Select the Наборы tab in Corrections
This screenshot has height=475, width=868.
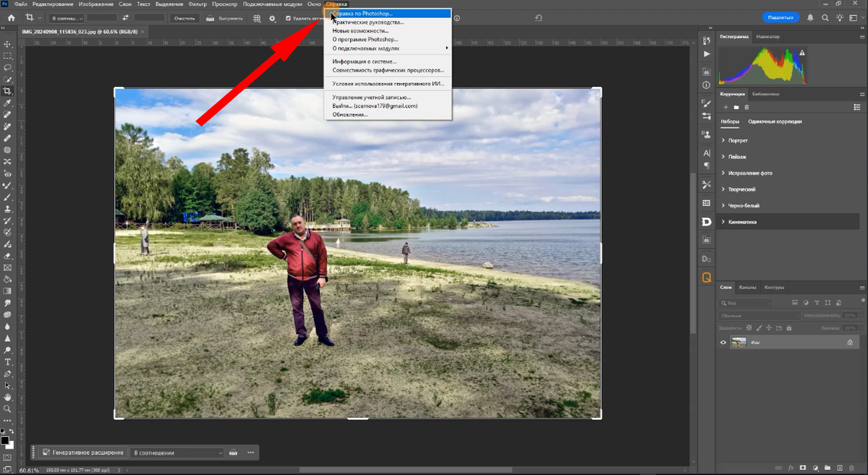(x=730, y=121)
